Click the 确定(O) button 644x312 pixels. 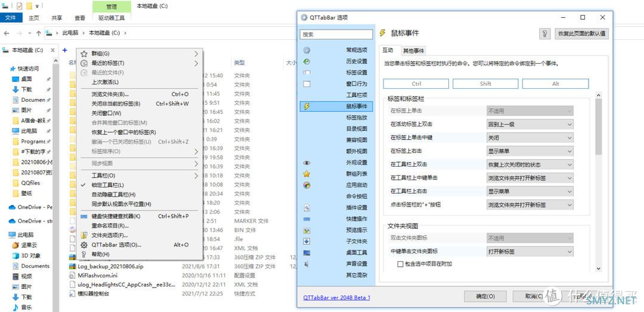(x=485, y=297)
